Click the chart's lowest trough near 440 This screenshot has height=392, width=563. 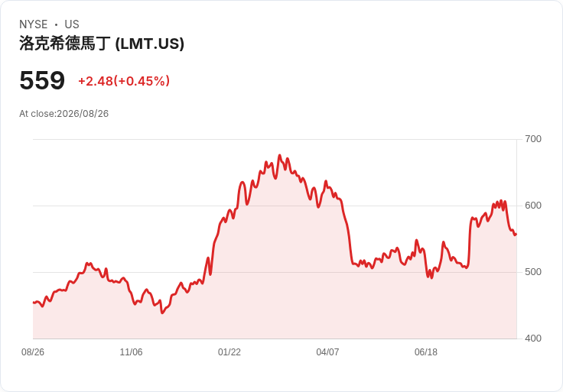[162, 313]
